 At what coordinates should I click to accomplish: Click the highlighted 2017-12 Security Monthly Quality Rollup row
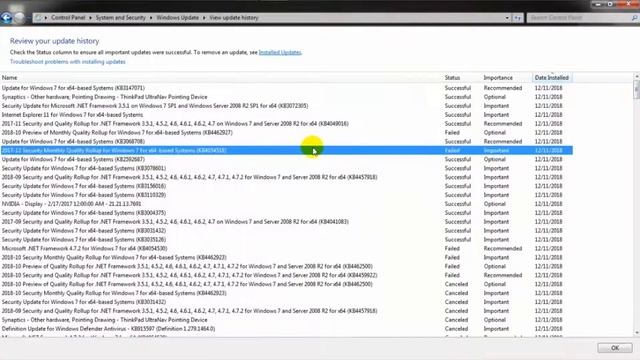click(287, 151)
